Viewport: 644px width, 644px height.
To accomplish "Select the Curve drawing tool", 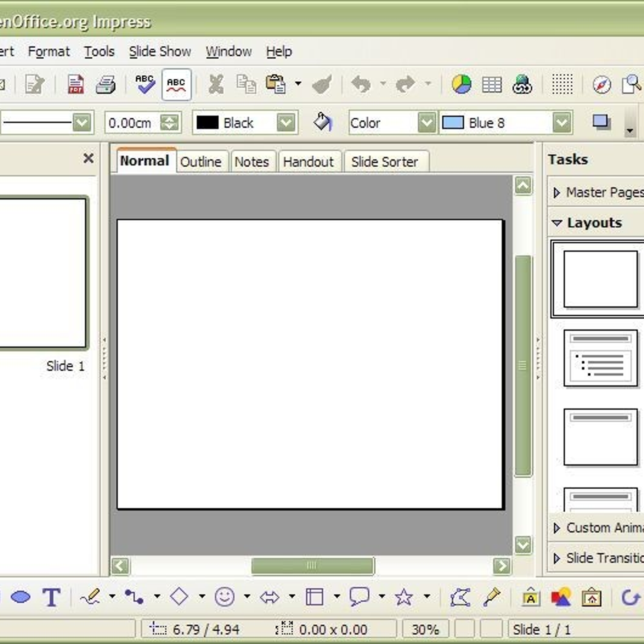I will click(x=90, y=597).
